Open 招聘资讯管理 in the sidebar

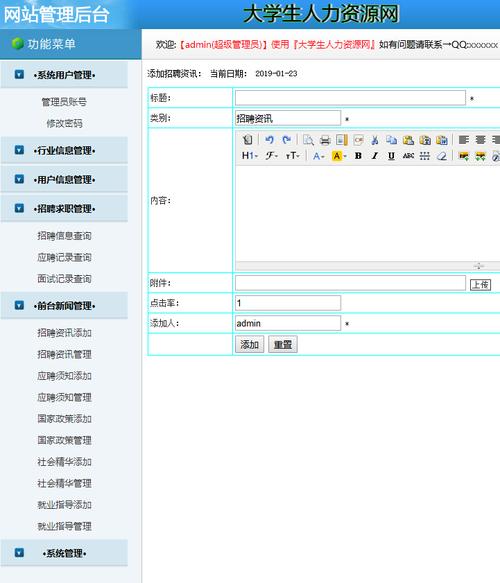(x=64, y=354)
